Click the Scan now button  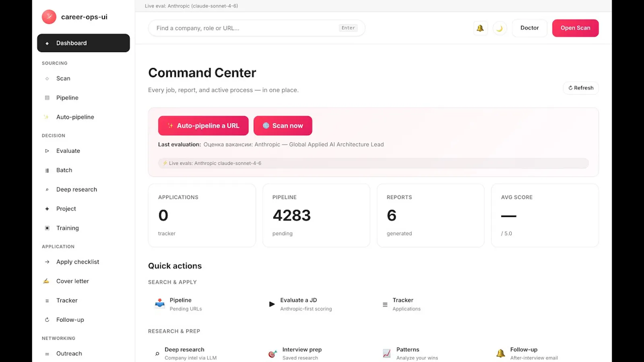(283, 125)
